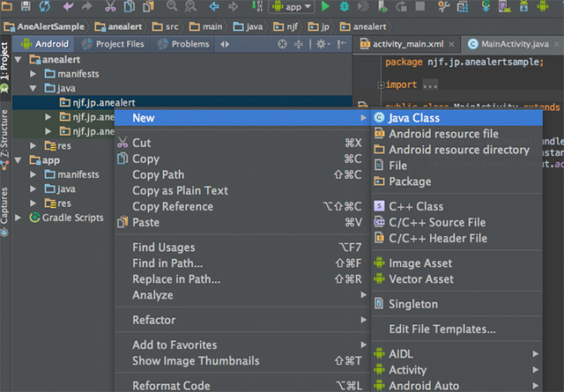This screenshot has height=392, width=564.
Task: Click Add to Favorites entry
Action: click(x=242, y=345)
